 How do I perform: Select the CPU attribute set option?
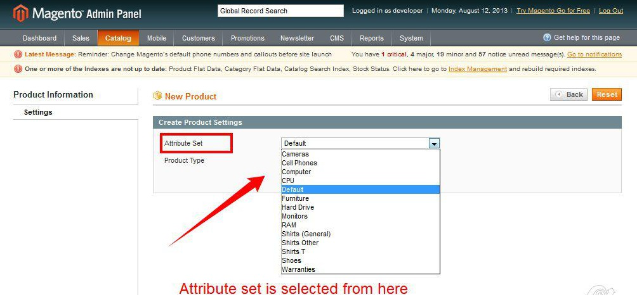click(x=360, y=181)
